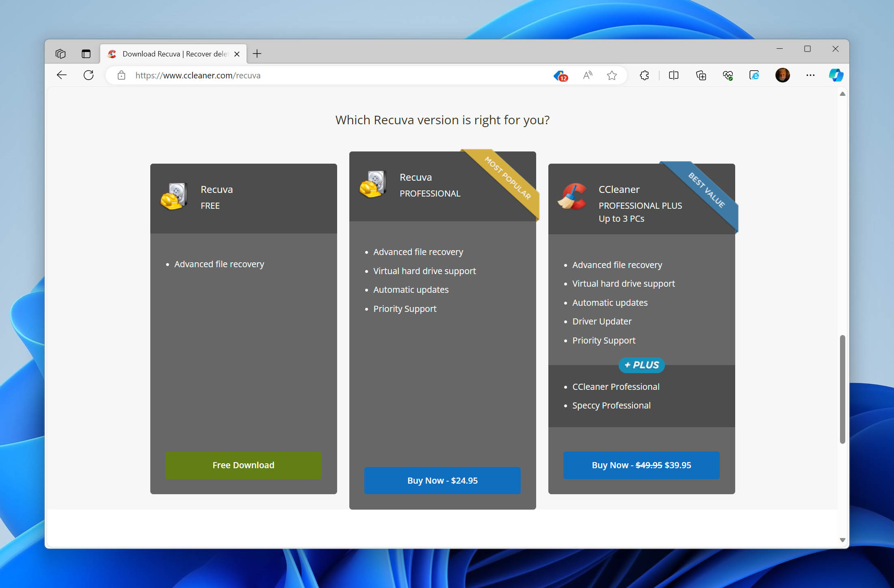The height and width of the screenshot is (588, 894).
Task: Click the Recuva Free product icon
Action: [x=174, y=197]
